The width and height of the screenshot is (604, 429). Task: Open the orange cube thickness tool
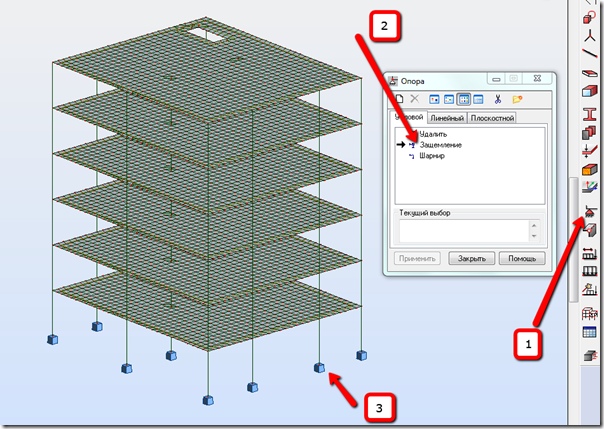pos(589,169)
